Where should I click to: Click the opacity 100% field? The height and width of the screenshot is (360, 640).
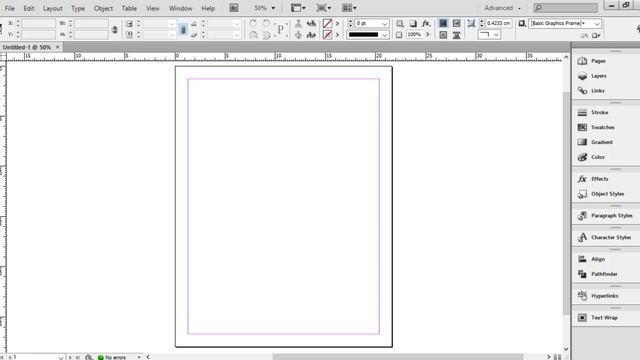coord(415,35)
